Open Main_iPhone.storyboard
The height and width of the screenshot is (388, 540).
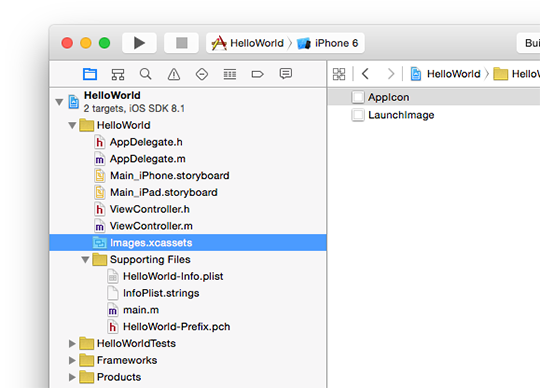[188, 176]
